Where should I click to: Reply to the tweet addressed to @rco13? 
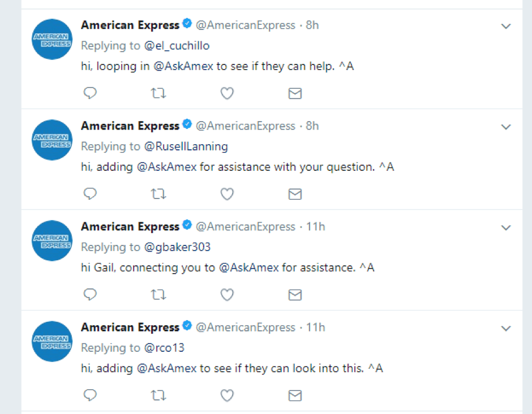coord(90,395)
